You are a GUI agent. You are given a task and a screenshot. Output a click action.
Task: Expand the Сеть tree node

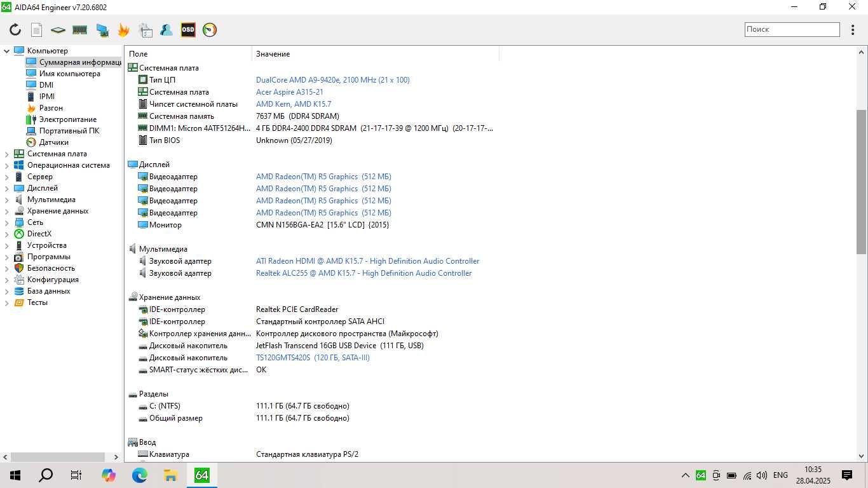click(x=7, y=222)
